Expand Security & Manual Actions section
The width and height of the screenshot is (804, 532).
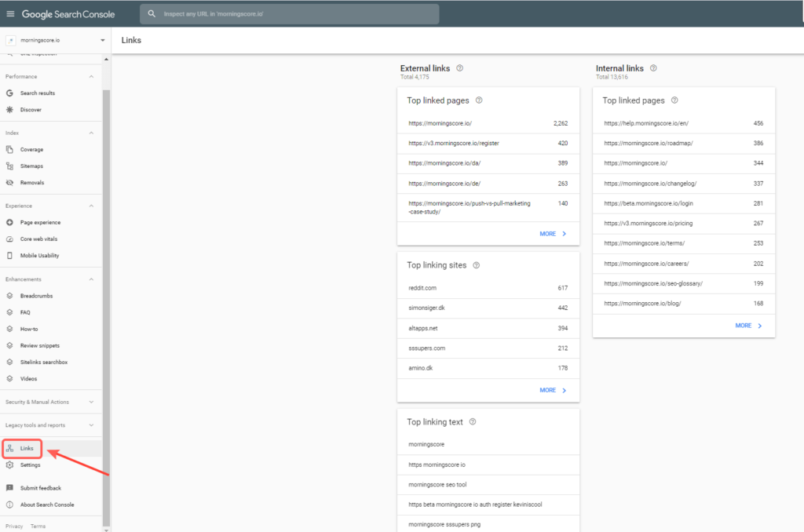(x=91, y=402)
